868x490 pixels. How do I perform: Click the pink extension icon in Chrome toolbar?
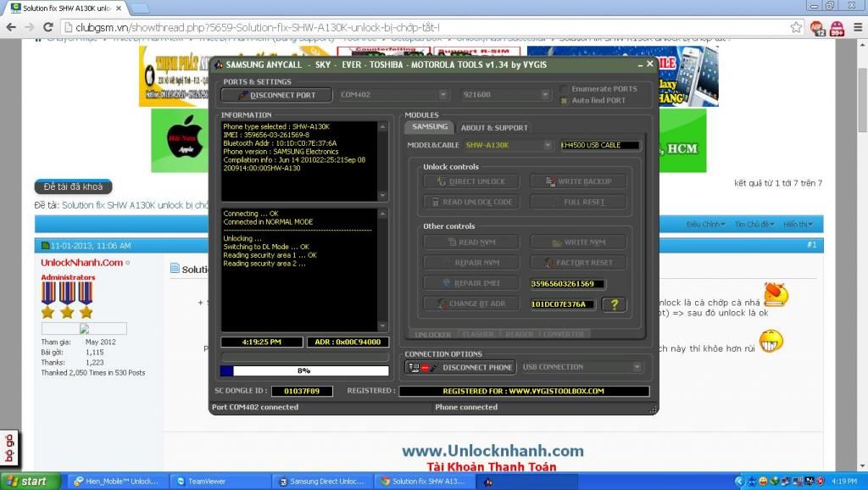coord(837,28)
